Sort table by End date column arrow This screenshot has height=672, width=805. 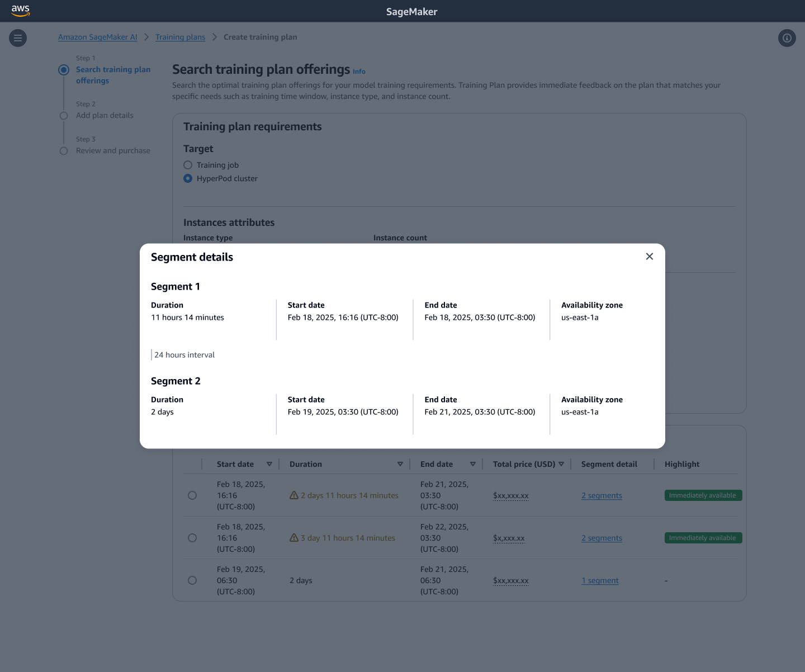(x=473, y=464)
